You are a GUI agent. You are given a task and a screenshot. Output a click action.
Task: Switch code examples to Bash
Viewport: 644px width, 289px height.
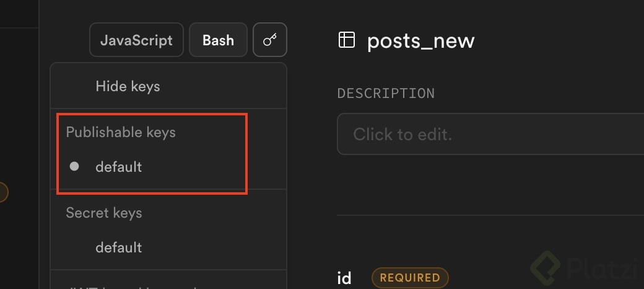(x=218, y=40)
